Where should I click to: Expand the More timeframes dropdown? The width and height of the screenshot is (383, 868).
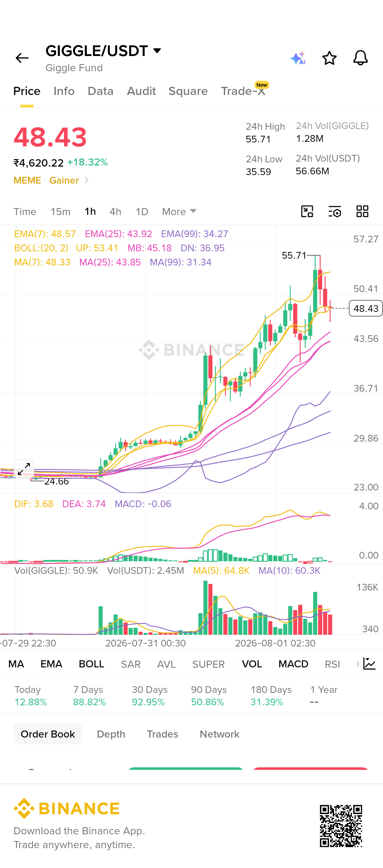click(179, 212)
